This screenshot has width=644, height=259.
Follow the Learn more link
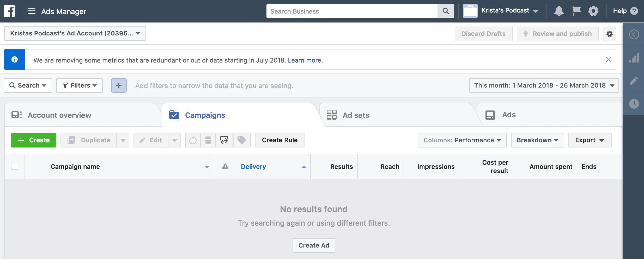305,60
